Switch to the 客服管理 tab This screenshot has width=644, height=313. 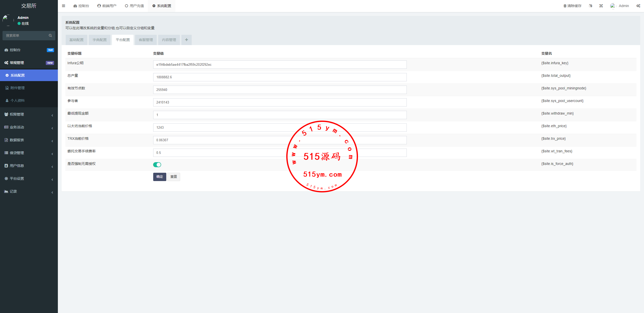(146, 40)
